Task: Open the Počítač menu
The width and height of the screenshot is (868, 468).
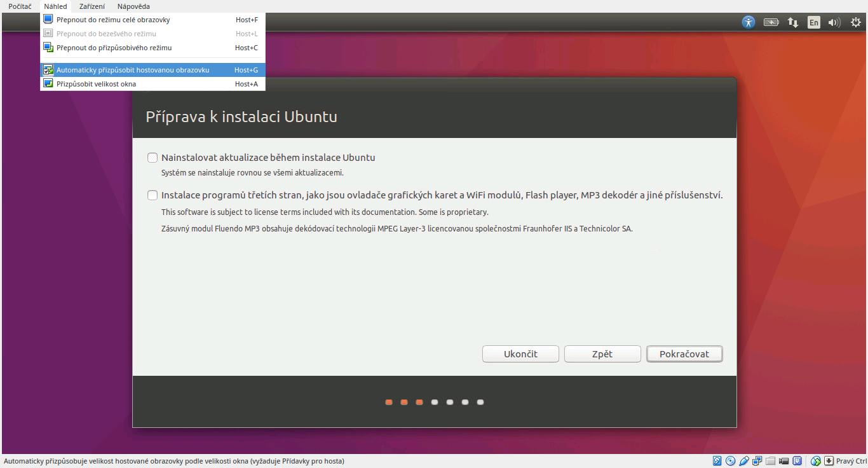Action: [20, 6]
